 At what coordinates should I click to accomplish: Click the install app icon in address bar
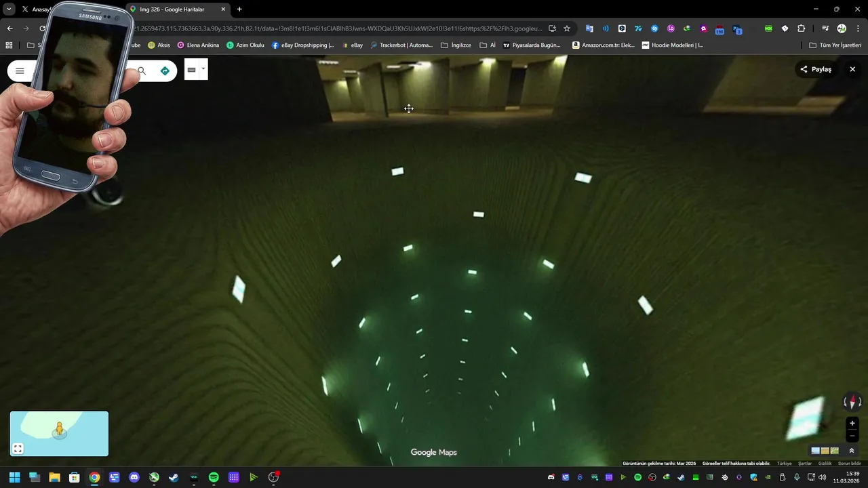point(552,28)
